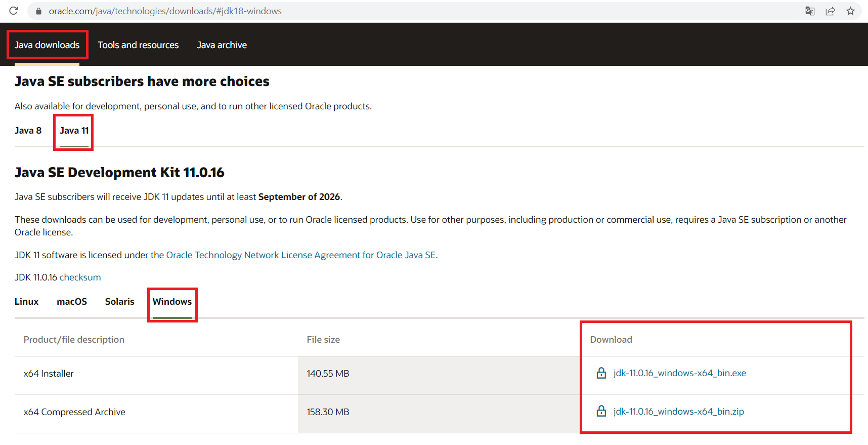This screenshot has height=445, width=868.
Task: Click the lock icon beside the .zip download
Action: click(601, 411)
